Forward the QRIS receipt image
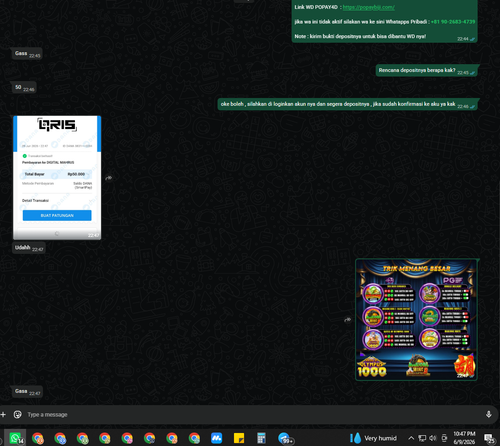 tap(109, 178)
